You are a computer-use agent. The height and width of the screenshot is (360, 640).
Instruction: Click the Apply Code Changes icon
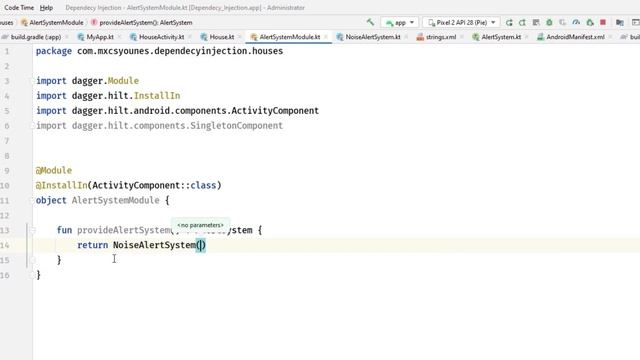536,22
